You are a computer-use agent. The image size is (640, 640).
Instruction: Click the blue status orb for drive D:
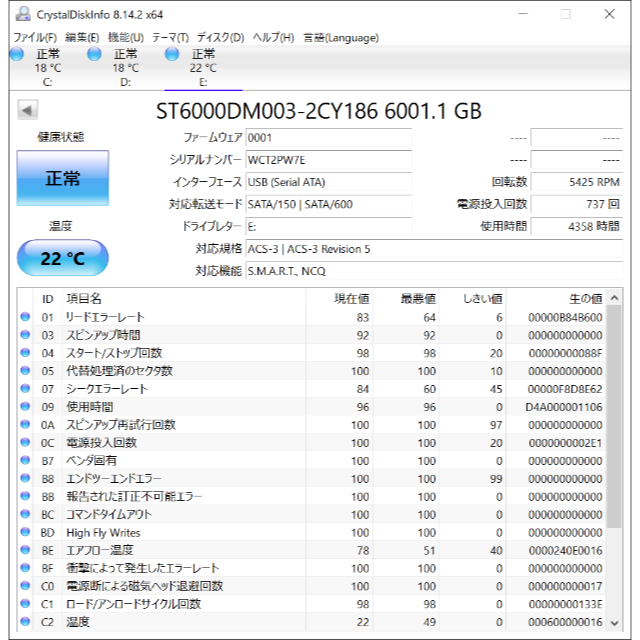[94, 54]
